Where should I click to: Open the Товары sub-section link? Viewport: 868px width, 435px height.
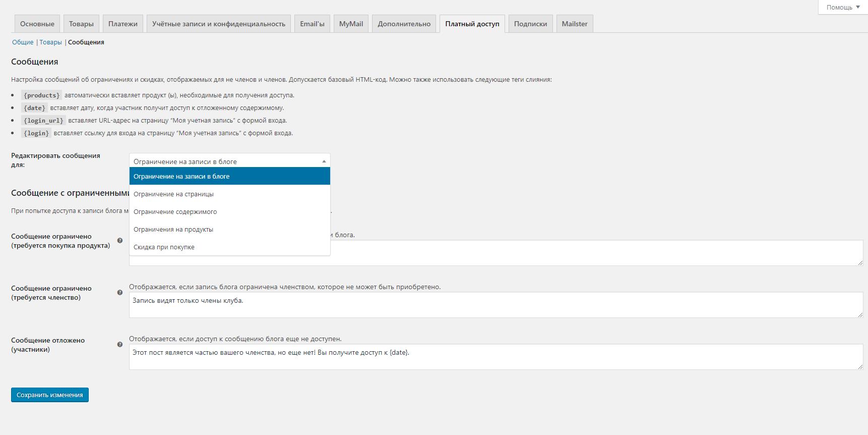(50, 42)
